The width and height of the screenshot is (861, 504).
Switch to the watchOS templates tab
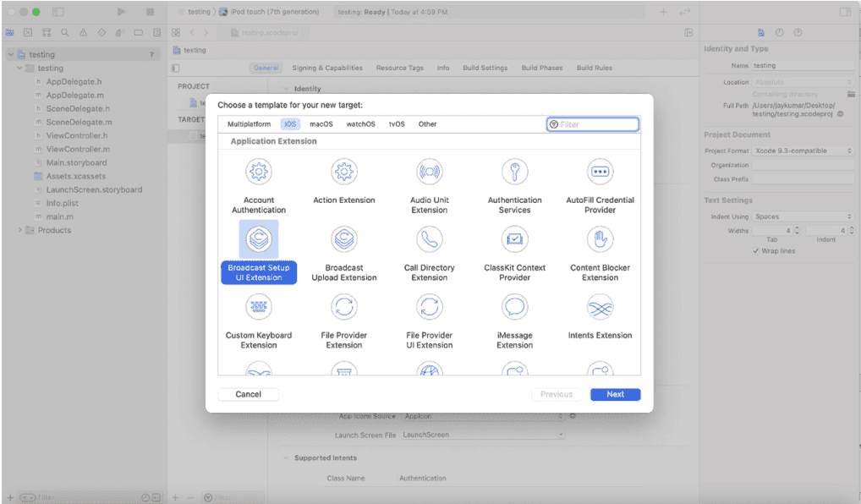point(361,124)
